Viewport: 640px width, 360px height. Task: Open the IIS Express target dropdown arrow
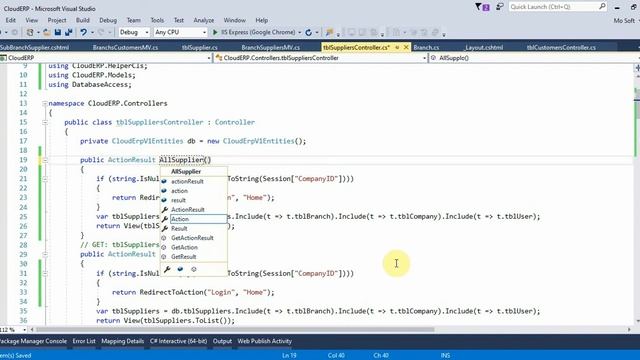tap(300, 32)
